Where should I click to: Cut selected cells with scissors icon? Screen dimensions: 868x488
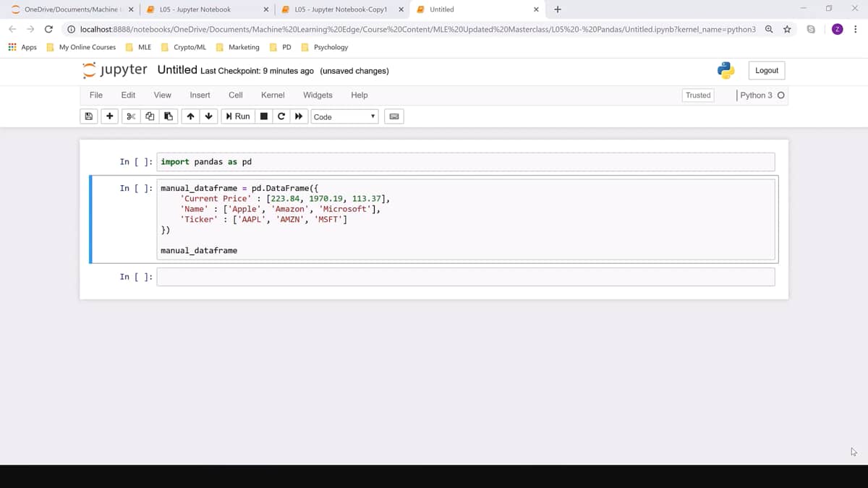coord(131,116)
